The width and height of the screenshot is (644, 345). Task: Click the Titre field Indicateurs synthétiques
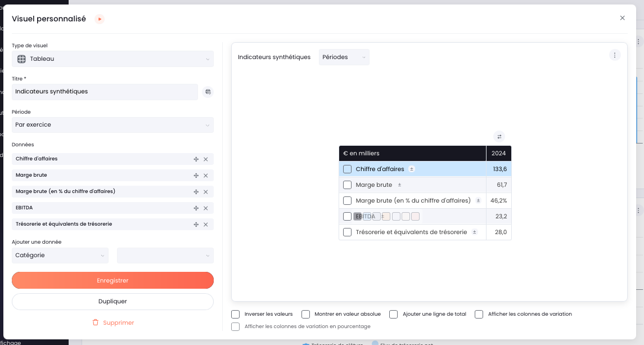coord(105,92)
